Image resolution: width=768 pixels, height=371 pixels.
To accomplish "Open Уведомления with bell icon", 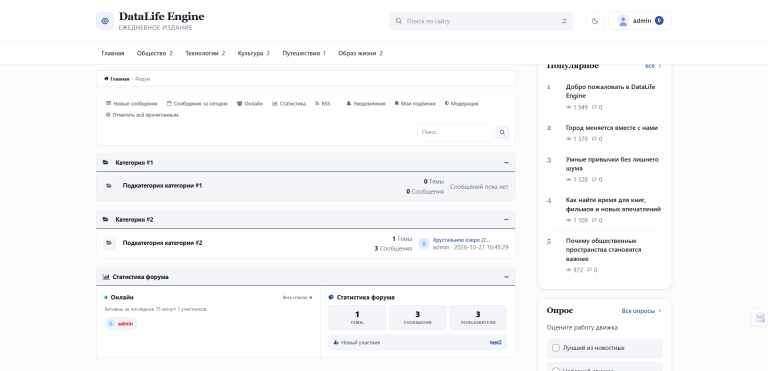I will (366, 104).
